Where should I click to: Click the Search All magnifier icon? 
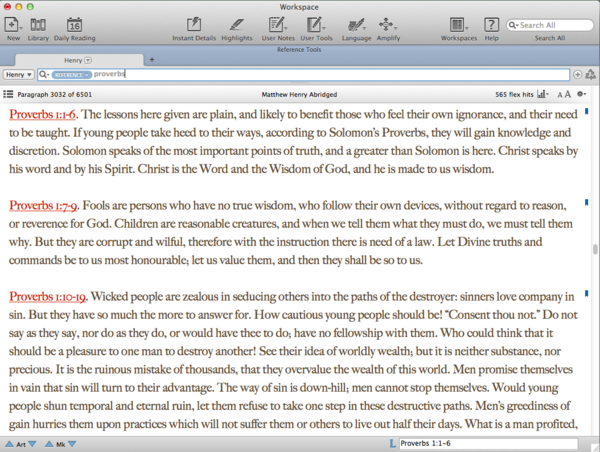point(513,25)
